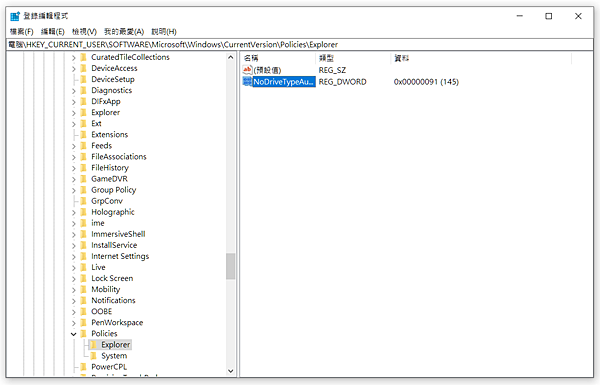The image size is (600, 385).
Task: Click the tree scrollbar up arrow
Action: pos(230,57)
